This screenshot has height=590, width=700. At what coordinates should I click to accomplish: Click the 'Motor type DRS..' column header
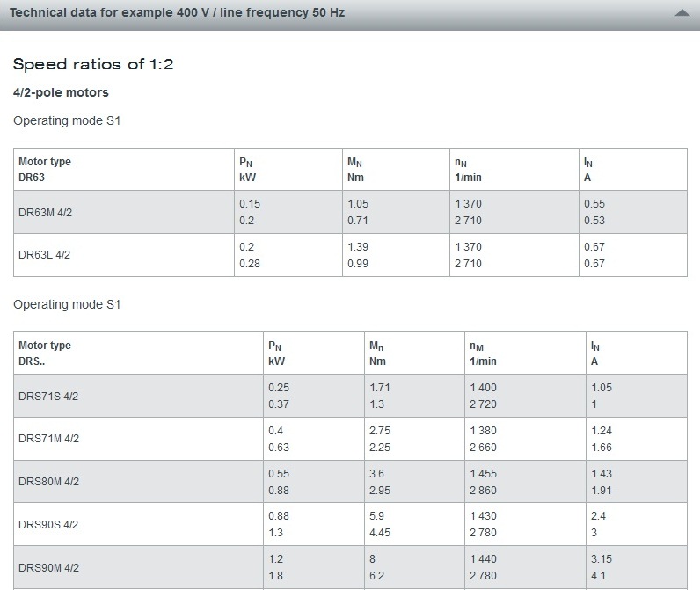tap(45, 353)
